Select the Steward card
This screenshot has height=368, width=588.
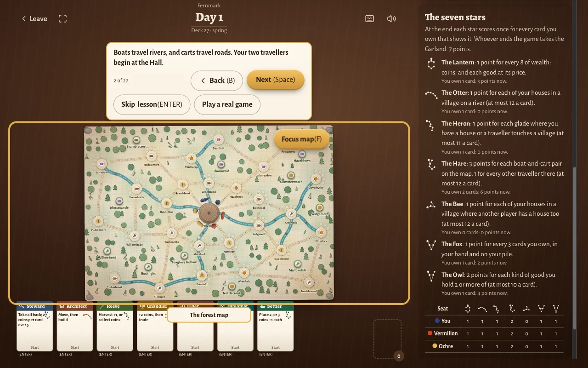(35, 326)
